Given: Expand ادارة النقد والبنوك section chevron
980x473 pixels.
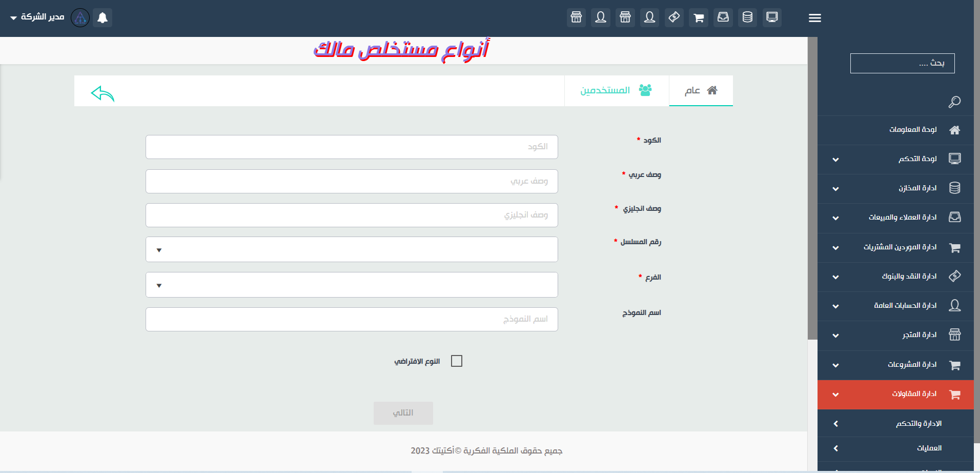Looking at the screenshot, I should click(x=835, y=277).
